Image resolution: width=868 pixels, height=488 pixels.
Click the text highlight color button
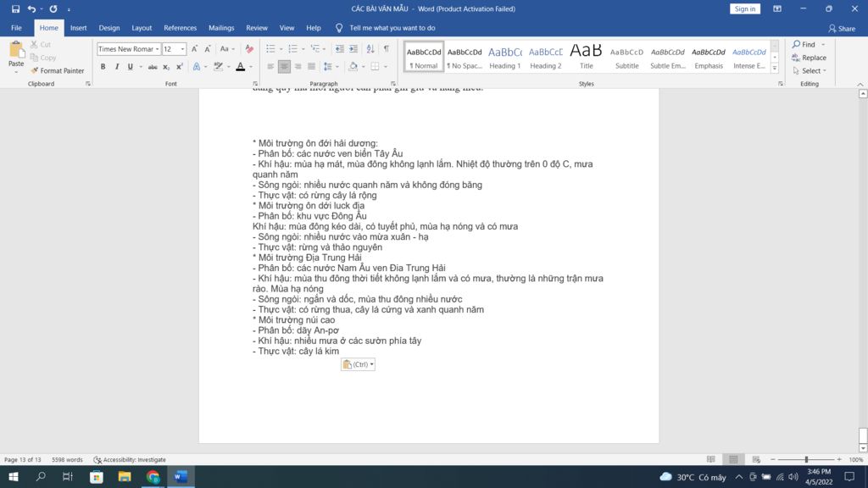(x=219, y=67)
